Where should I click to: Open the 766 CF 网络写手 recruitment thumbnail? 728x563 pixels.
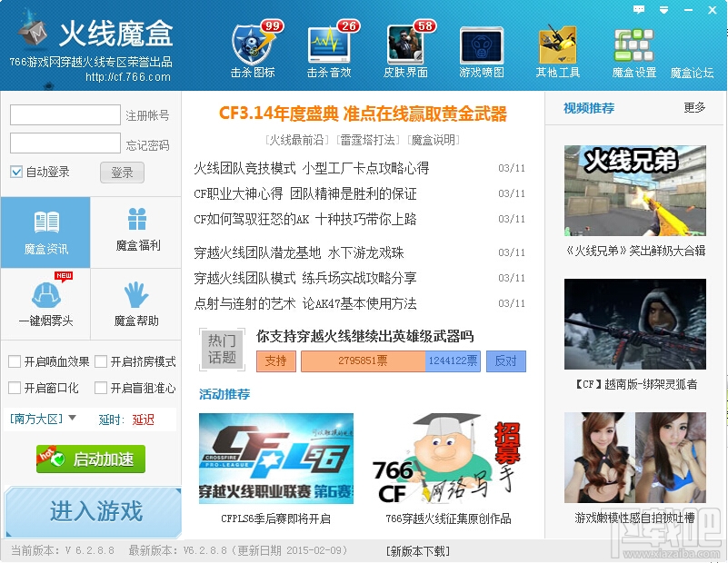[445, 459]
